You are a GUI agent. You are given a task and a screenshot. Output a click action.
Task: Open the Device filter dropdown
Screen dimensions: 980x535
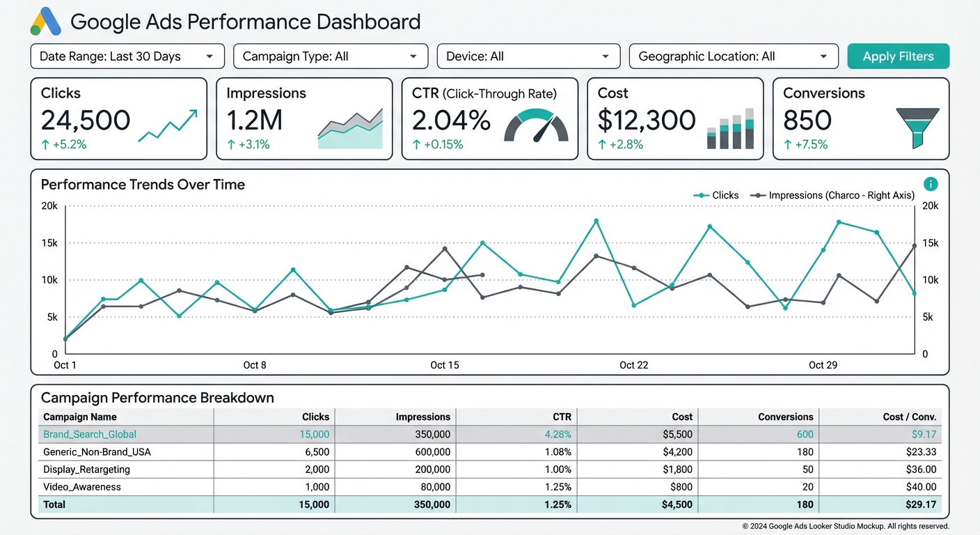(x=528, y=56)
